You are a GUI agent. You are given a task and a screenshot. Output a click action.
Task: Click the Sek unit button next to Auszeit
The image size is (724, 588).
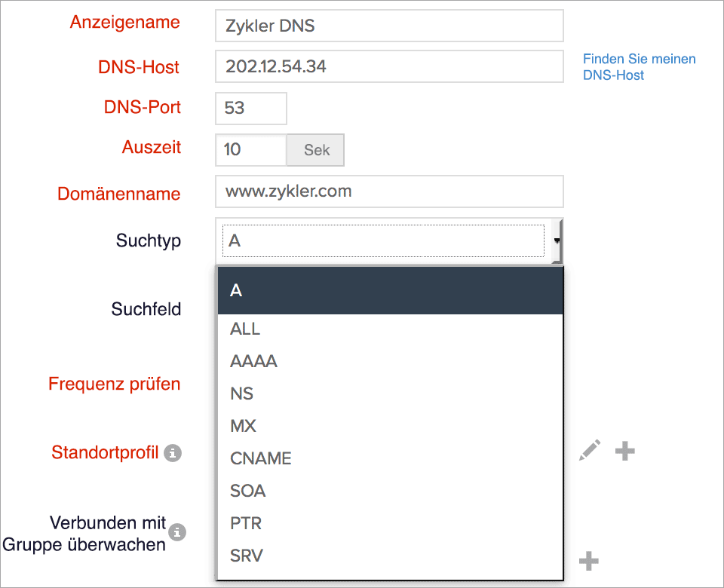pos(315,150)
